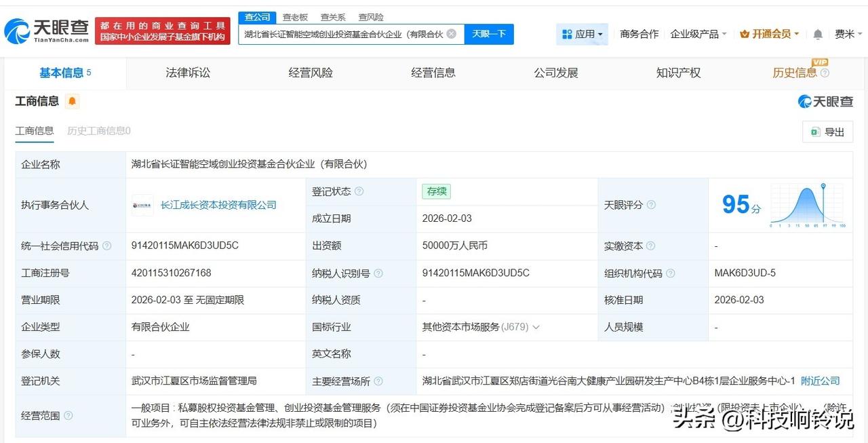
Task: Click the 天眼一下 search button
Action: point(489,33)
